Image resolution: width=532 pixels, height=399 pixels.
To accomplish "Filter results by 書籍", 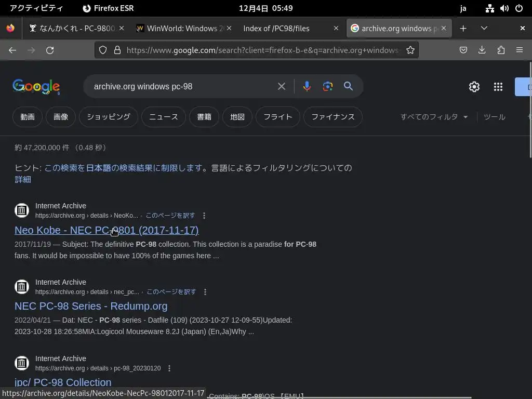I will 204,117.
